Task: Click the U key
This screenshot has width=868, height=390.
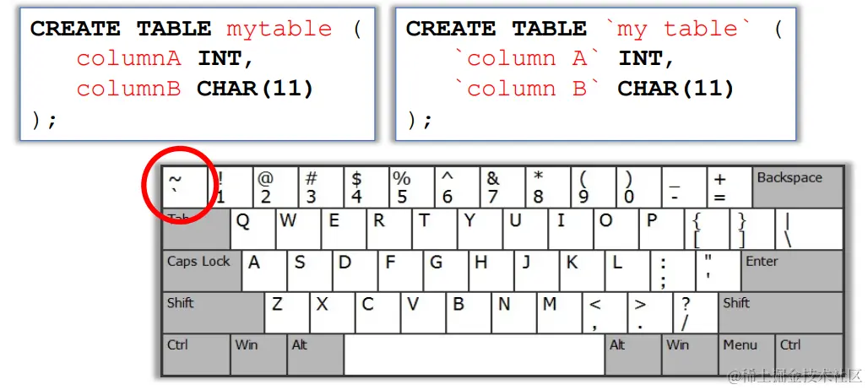Action: pos(525,229)
